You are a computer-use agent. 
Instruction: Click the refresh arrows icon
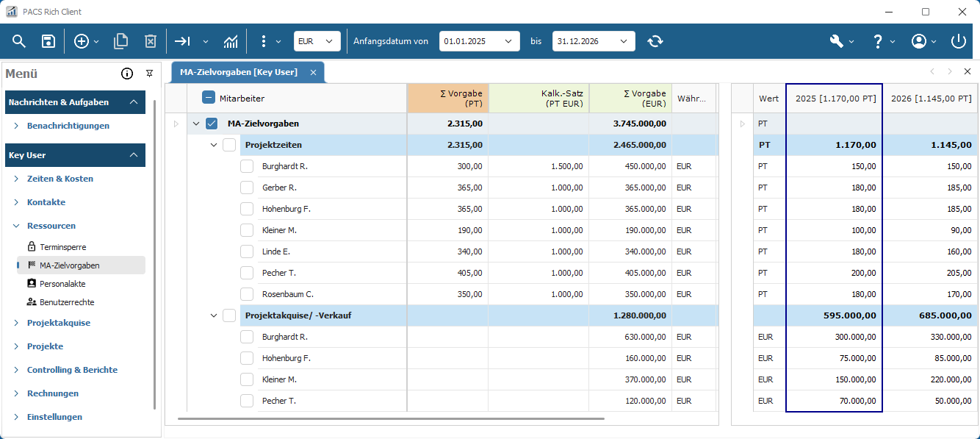point(655,41)
